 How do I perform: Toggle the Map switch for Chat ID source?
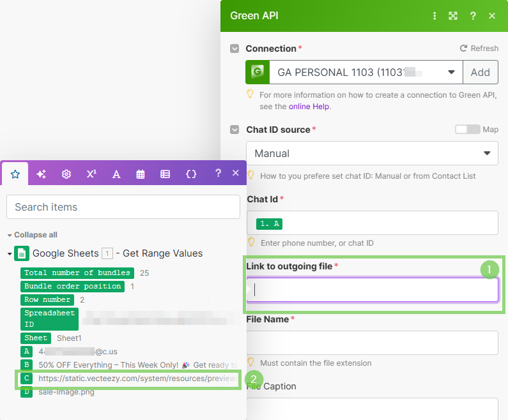[467, 130]
